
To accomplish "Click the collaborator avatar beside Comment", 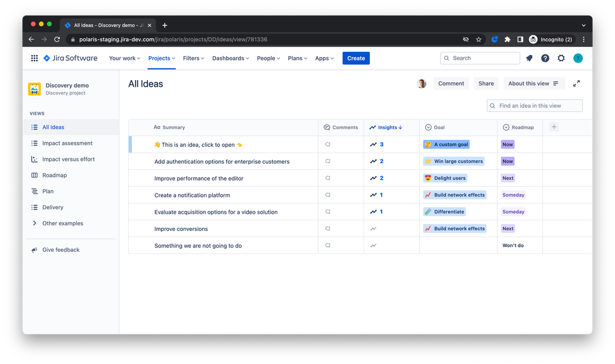I will pyautogui.click(x=422, y=84).
